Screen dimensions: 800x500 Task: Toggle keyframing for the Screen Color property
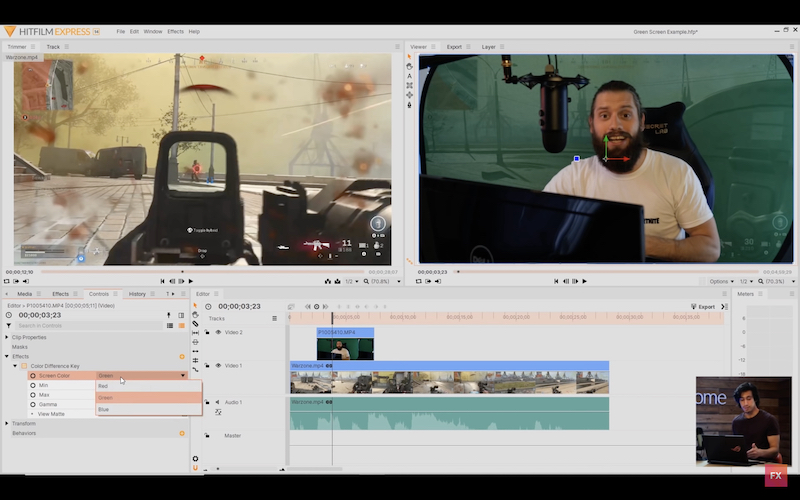[x=33, y=376]
